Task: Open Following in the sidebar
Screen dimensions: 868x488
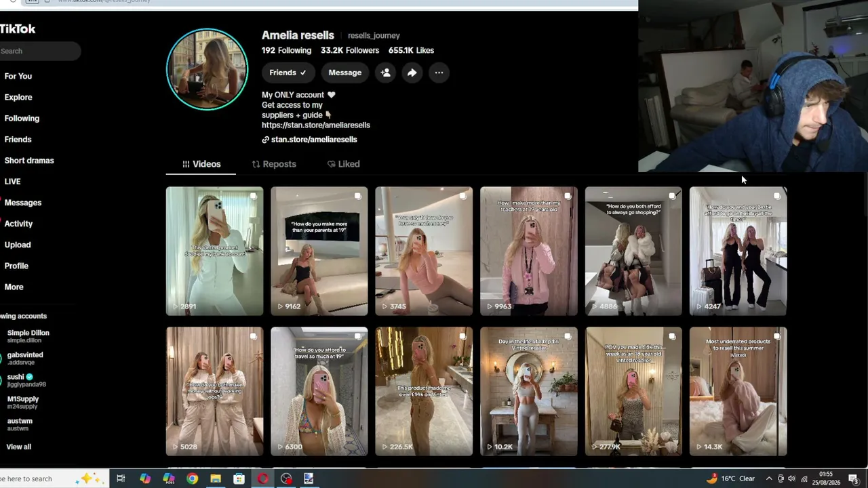Action: tap(22, 118)
